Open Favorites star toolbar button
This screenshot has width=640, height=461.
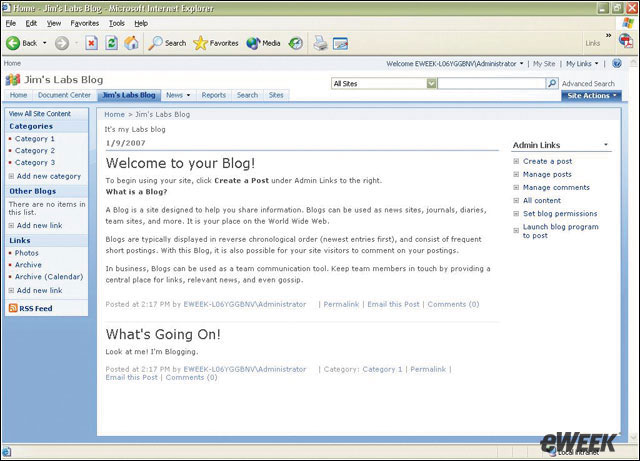coord(216,43)
